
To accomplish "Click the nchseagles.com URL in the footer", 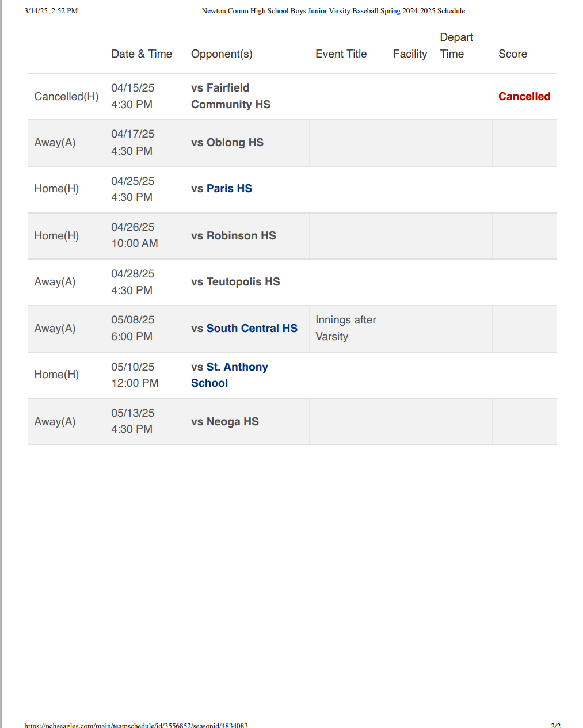I will [x=136, y=725].
